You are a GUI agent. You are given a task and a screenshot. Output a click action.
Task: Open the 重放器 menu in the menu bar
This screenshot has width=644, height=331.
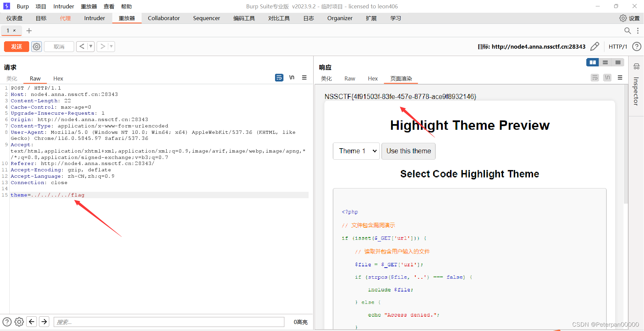[89, 6]
